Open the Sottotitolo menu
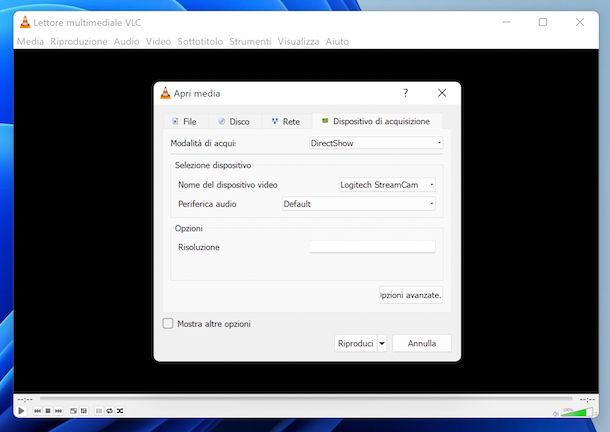The height and width of the screenshot is (432, 610). tap(200, 41)
